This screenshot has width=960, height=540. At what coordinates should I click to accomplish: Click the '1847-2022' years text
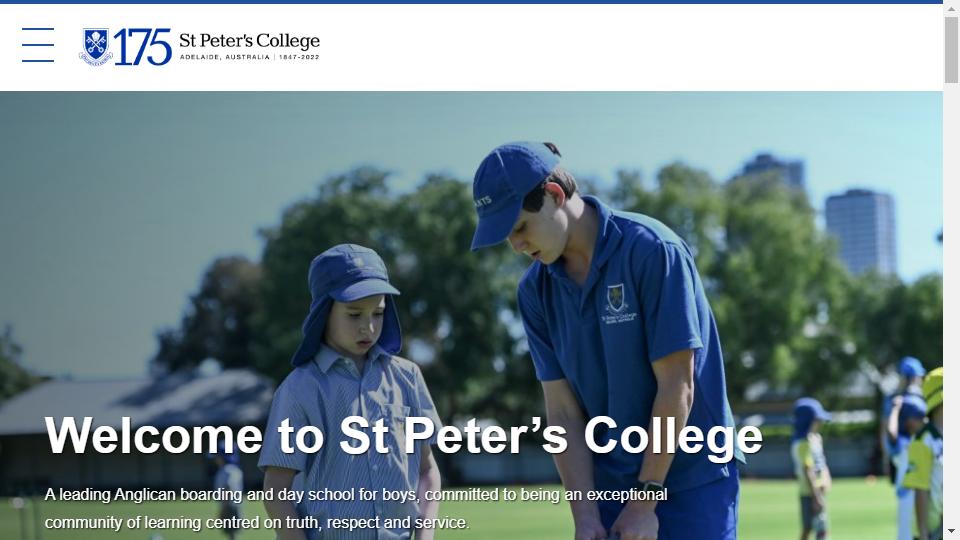(299, 57)
